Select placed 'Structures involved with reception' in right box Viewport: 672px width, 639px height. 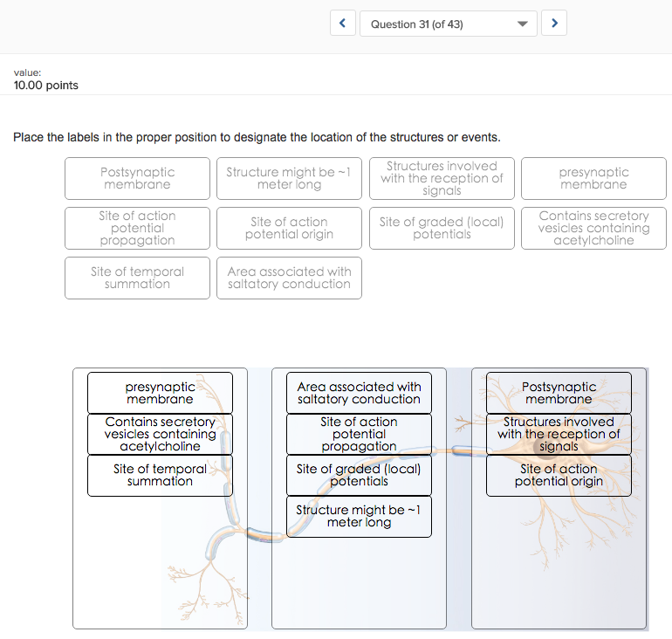tap(559, 434)
